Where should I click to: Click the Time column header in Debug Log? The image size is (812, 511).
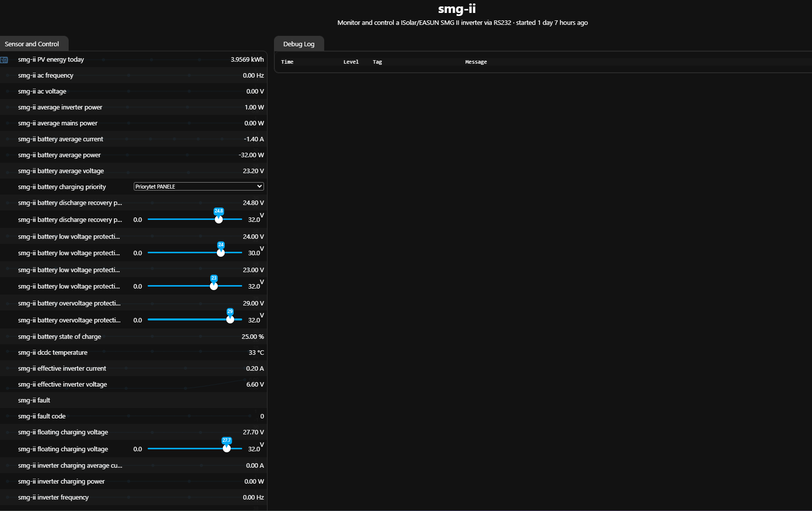pyautogui.click(x=287, y=62)
